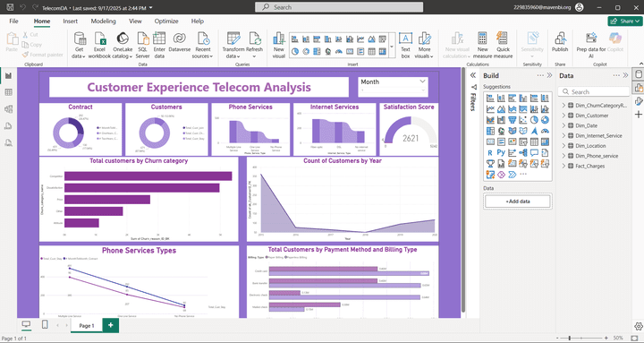The height and width of the screenshot is (343, 644).
Task: Import from Excel workbook
Action: pyautogui.click(x=100, y=45)
